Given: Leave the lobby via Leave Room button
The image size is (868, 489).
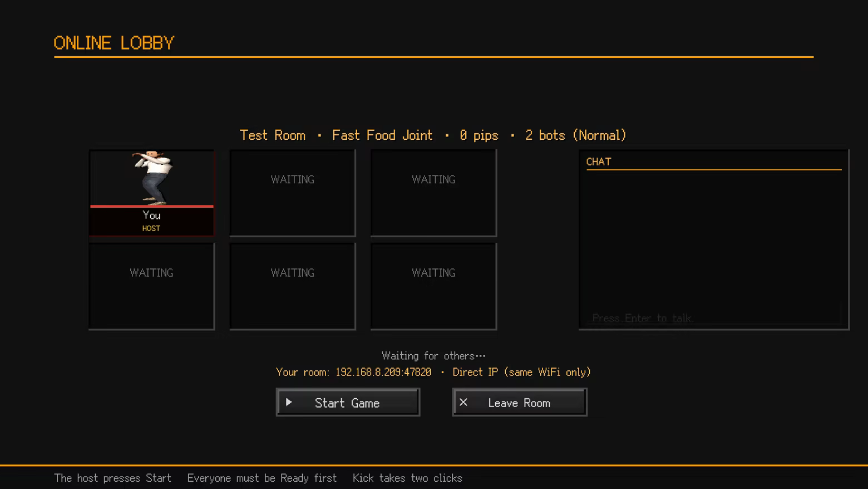Looking at the screenshot, I should (520, 402).
